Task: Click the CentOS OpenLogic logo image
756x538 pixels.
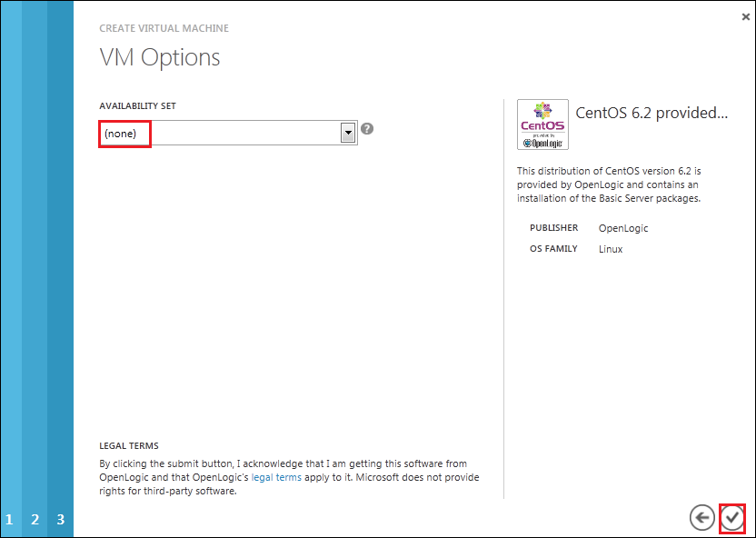Action: pos(542,125)
